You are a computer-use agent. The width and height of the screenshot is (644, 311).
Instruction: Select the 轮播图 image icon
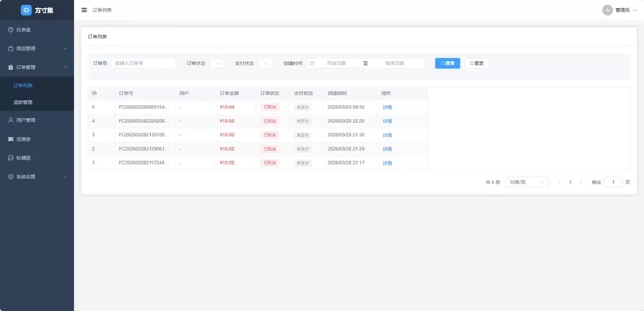click(11, 158)
